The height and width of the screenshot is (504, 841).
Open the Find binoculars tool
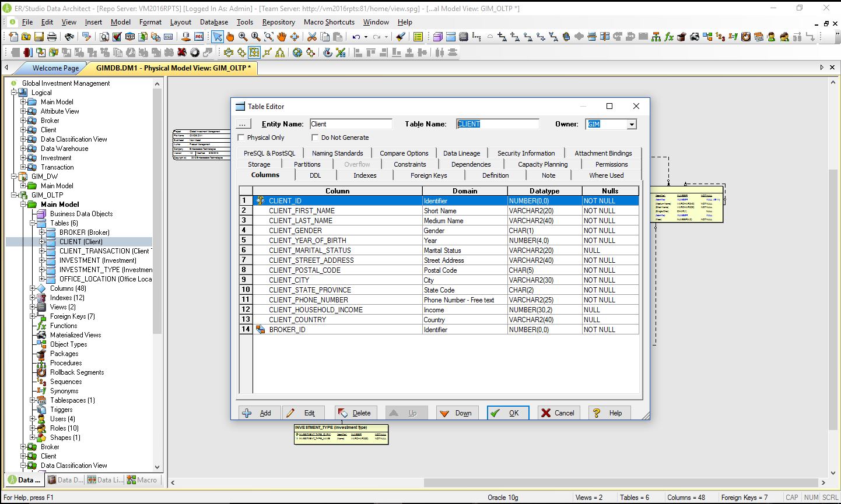(69, 37)
